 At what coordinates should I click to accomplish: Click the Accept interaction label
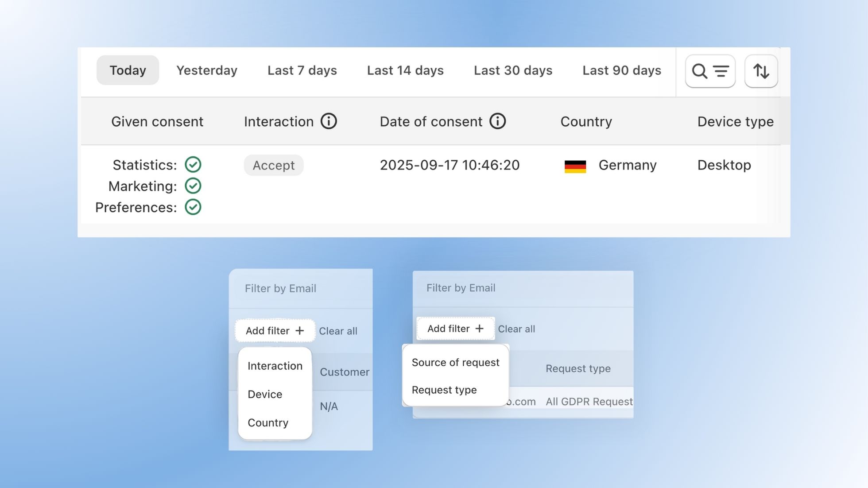[x=274, y=165]
